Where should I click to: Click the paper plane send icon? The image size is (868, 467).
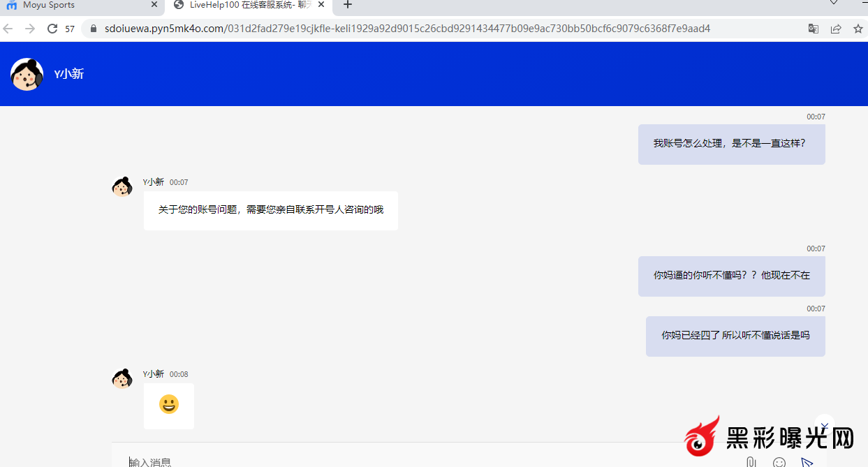coord(807,462)
